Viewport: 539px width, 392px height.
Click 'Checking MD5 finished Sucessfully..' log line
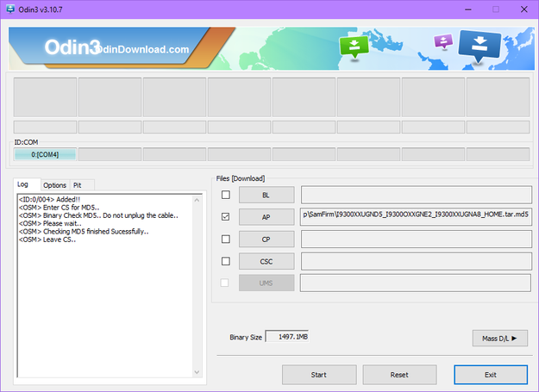84,232
